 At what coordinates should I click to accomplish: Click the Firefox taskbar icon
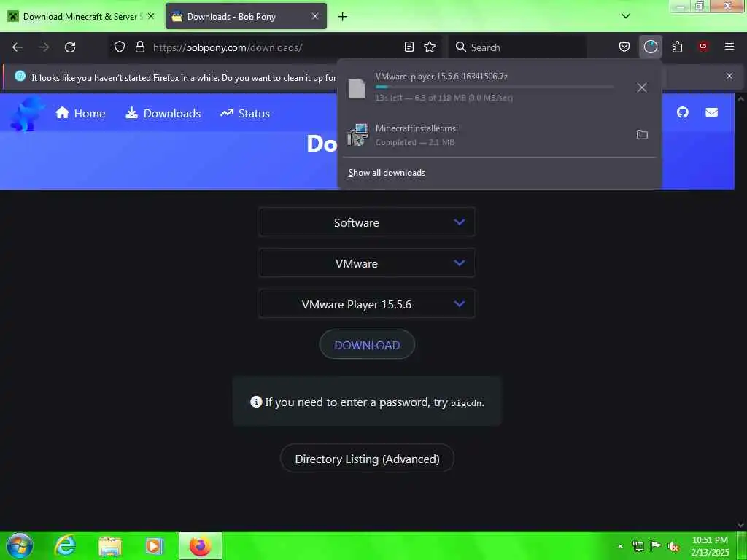(x=201, y=545)
